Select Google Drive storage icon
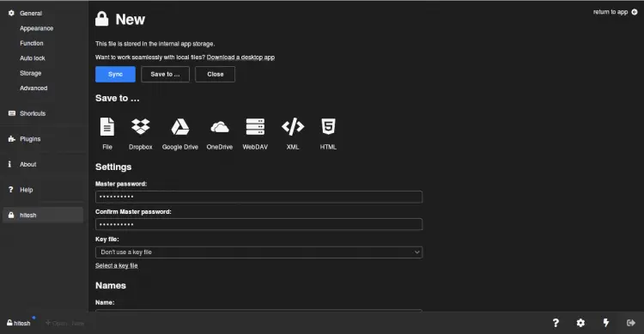Screen dimensions: 644x334 180,134
